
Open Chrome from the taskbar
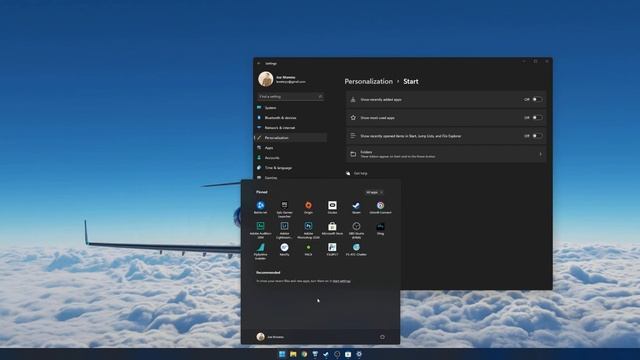coord(304,354)
